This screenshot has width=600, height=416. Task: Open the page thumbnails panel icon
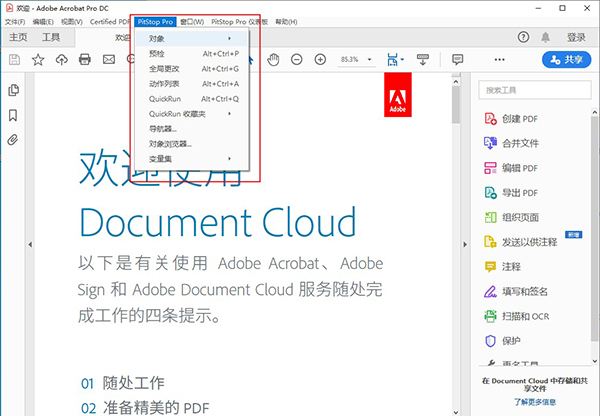[13, 91]
